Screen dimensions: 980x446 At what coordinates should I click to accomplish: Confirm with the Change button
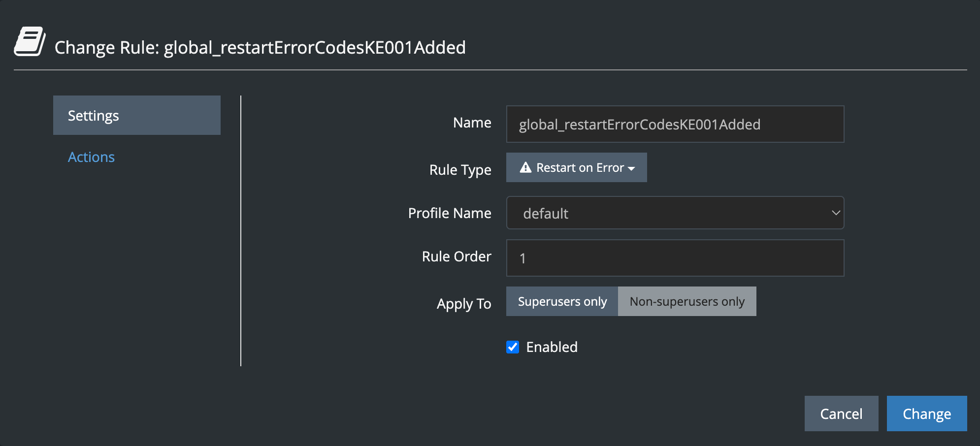[x=926, y=414]
